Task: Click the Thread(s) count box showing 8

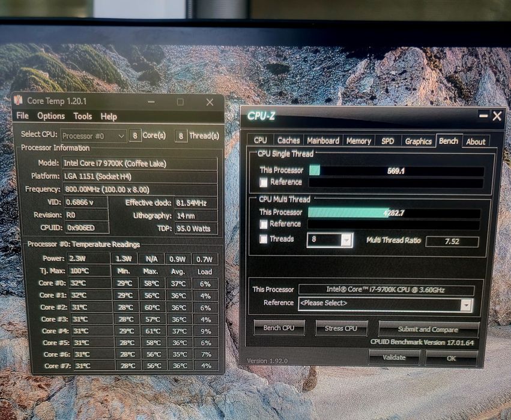Action: click(x=181, y=136)
